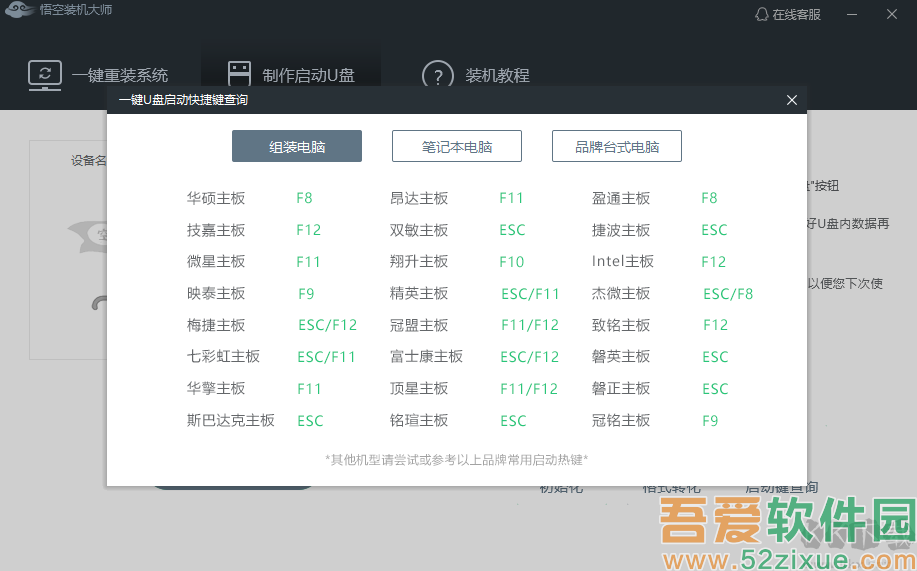Click the F8 hotkey for 华硕主板
The height and width of the screenshot is (571, 917).
click(304, 198)
